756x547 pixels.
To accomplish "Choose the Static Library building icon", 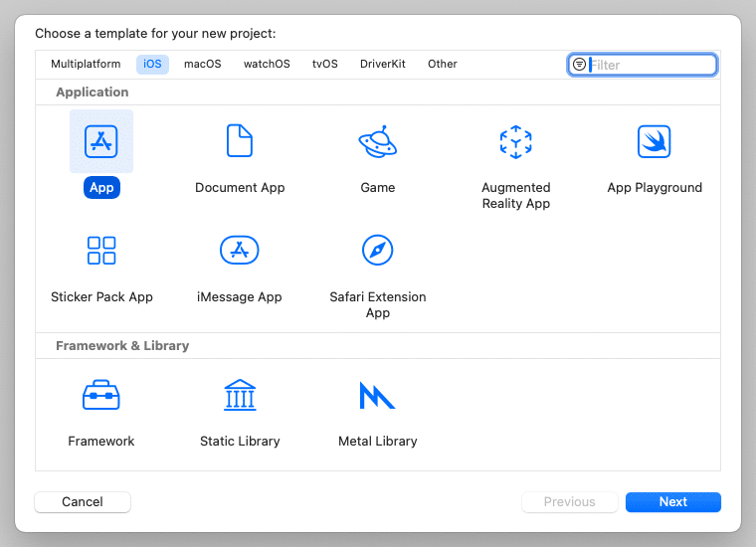I will click(240, 395).
